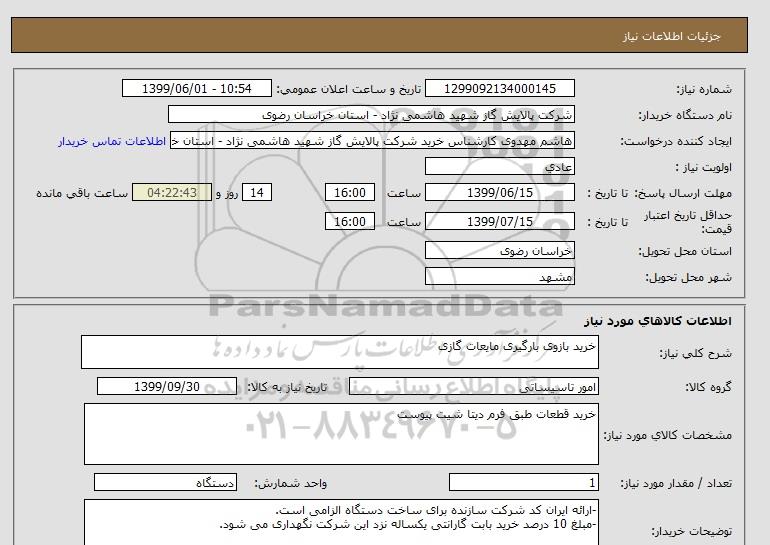Select the buyer organization name field

tap(371, 114)
